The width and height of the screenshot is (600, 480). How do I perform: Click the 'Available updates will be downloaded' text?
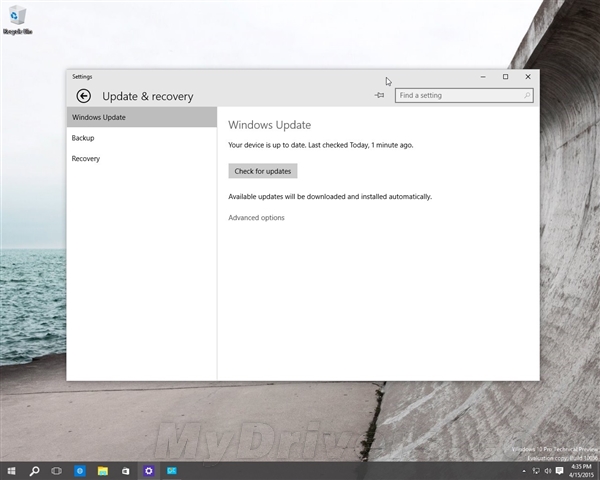pos(330,196)
